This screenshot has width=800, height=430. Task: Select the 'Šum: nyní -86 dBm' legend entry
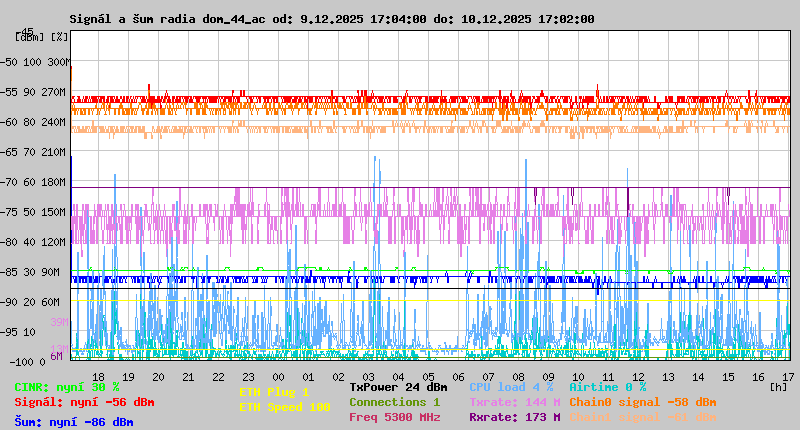pos(74,422)
